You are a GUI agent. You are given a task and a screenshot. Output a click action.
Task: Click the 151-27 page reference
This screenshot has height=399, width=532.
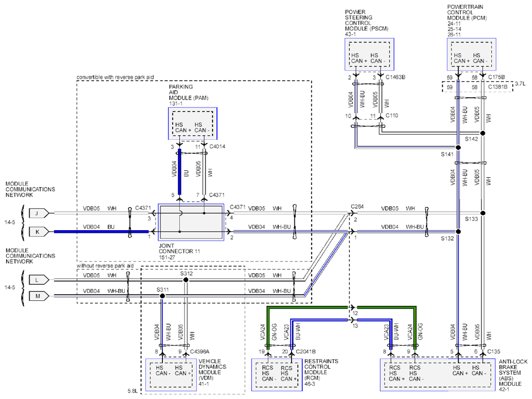tap(167, 258)
